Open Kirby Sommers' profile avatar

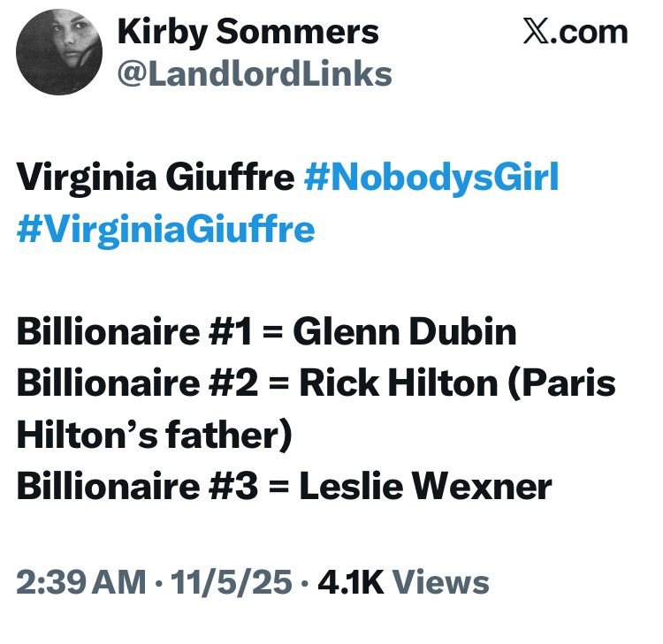point(60,53)
